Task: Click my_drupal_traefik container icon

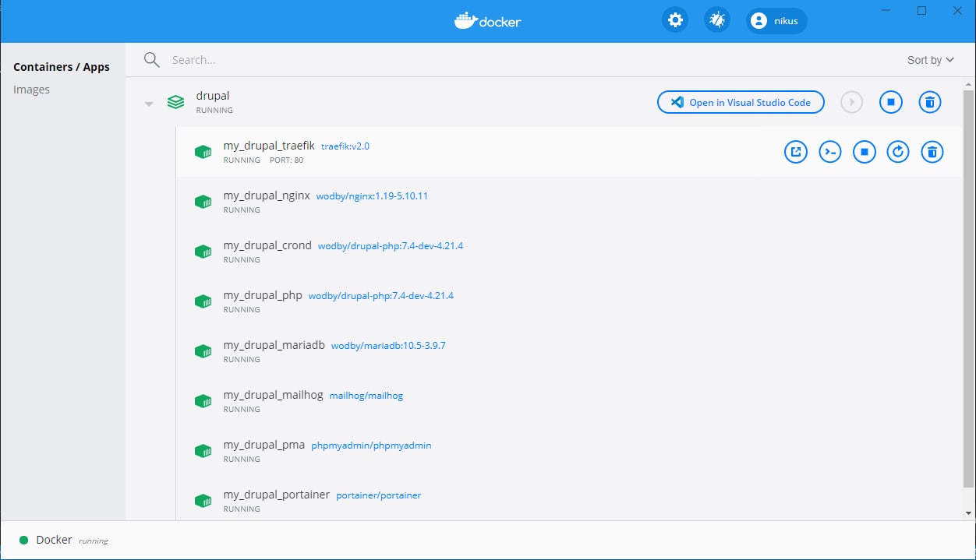Action: pyautogui.click(x=203, y=152)
